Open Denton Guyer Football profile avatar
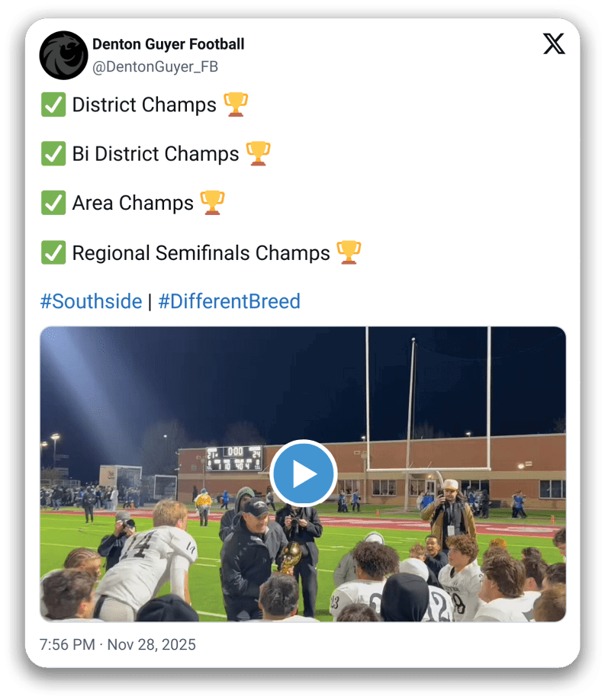Viewport: 605px width, 700px height. (x=63, y=55)
